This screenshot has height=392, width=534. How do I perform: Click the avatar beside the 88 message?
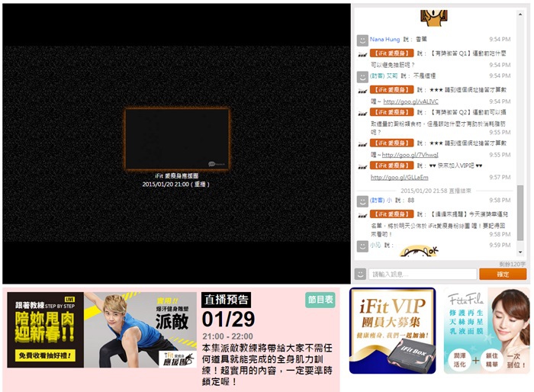pyautogui.click(x=362, y=201)
